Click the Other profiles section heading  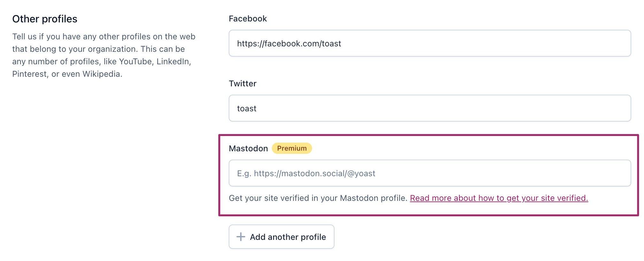click(44, 19)
